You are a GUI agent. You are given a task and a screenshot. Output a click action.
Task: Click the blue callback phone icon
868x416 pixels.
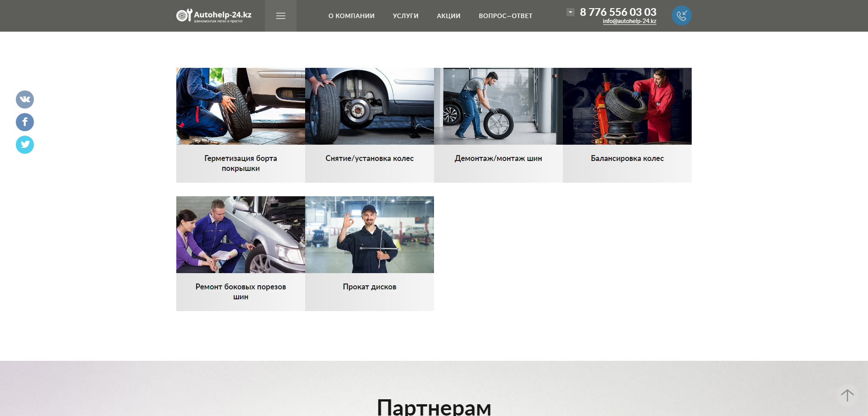[681, 15]
